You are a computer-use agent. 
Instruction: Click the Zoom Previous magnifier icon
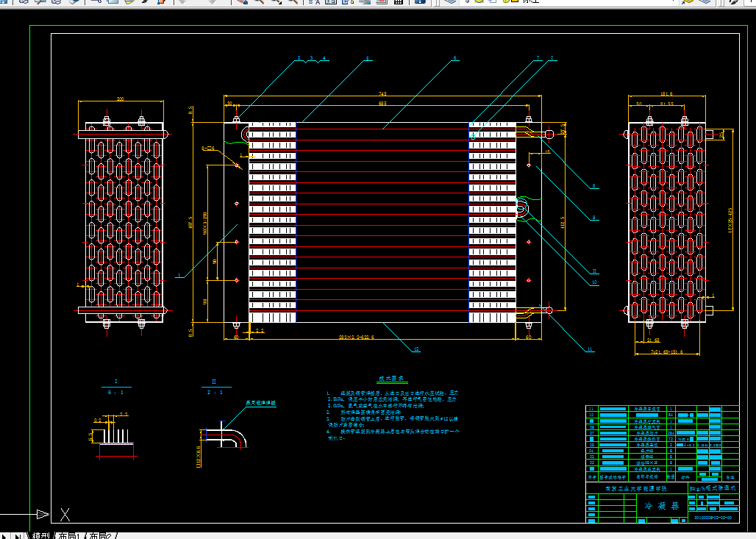click(292, 1)
